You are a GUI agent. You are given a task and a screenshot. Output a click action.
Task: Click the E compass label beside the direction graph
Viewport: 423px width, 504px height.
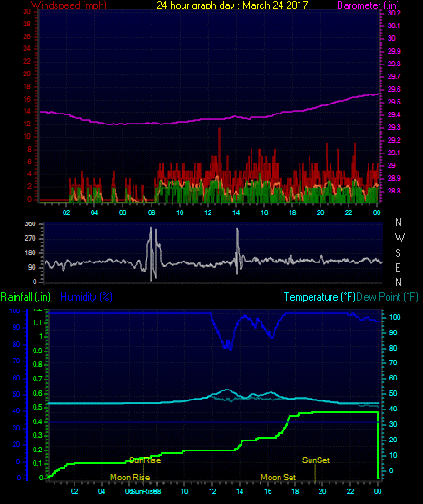coord(398,267)
